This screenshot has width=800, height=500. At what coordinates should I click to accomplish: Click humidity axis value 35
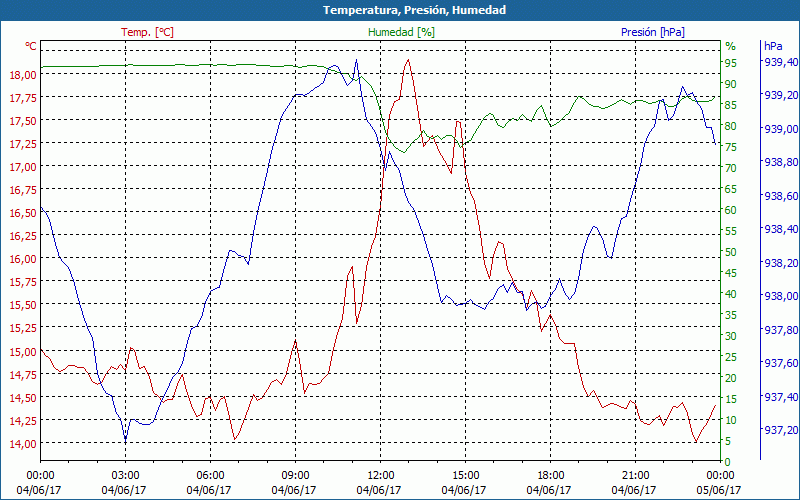(731, 315)
